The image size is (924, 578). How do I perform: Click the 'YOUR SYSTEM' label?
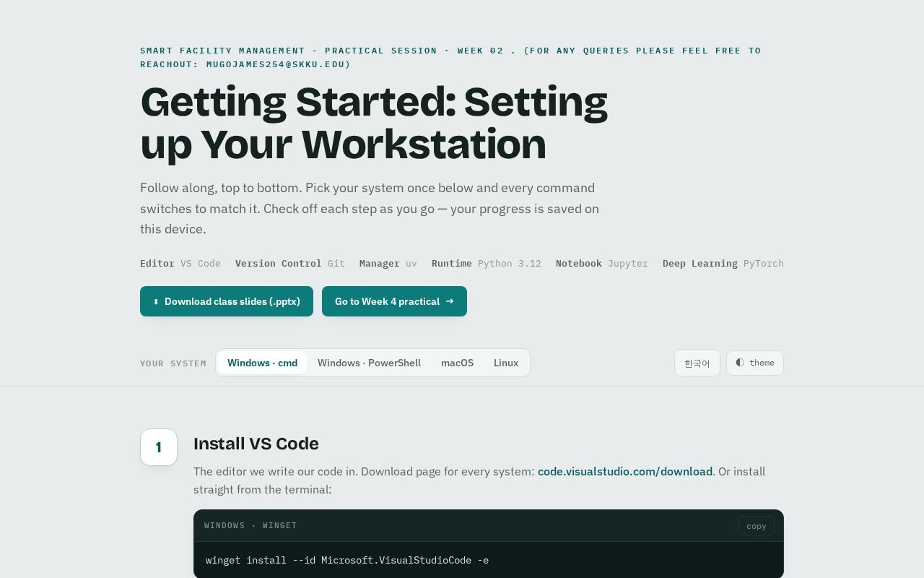[173, 363]
